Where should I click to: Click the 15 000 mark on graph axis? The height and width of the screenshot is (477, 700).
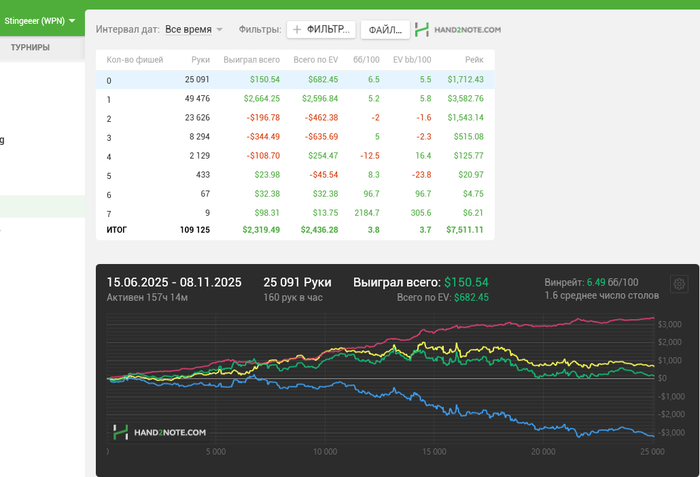point(432,452)
